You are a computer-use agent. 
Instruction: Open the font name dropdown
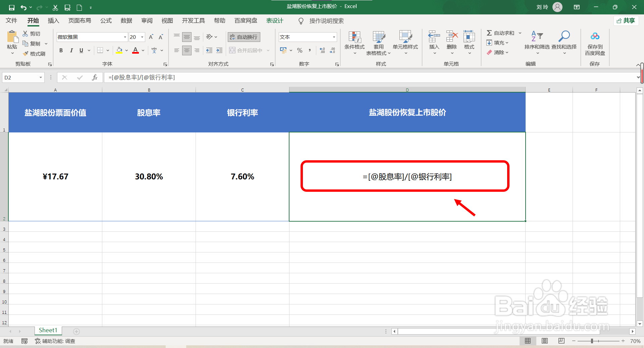(125, 37)
